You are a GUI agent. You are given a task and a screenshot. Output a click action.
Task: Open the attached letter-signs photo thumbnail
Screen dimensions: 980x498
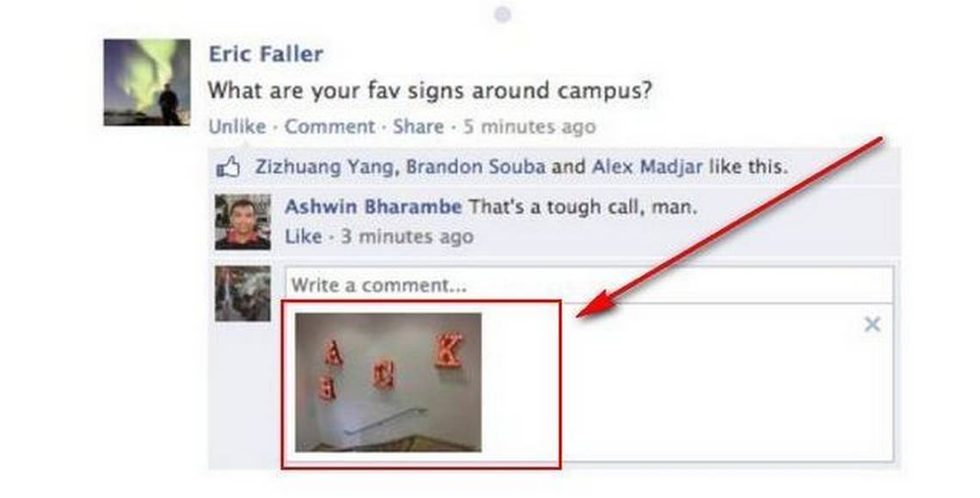(x=388, y=382)
